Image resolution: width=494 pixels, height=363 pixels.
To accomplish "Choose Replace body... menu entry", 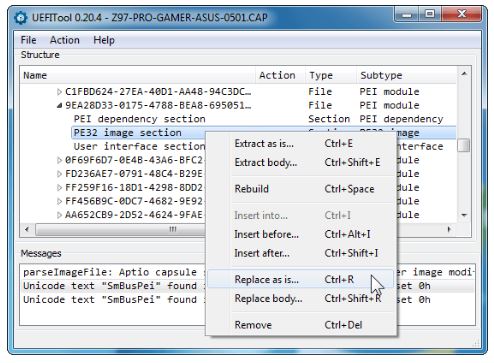I will pyautogui.click(x=302, y=298).
